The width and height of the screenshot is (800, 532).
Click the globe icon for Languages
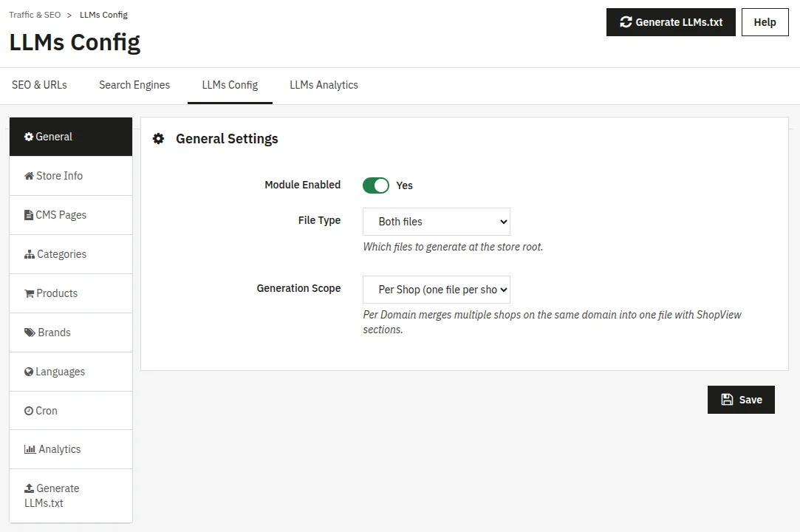(29, 372)
